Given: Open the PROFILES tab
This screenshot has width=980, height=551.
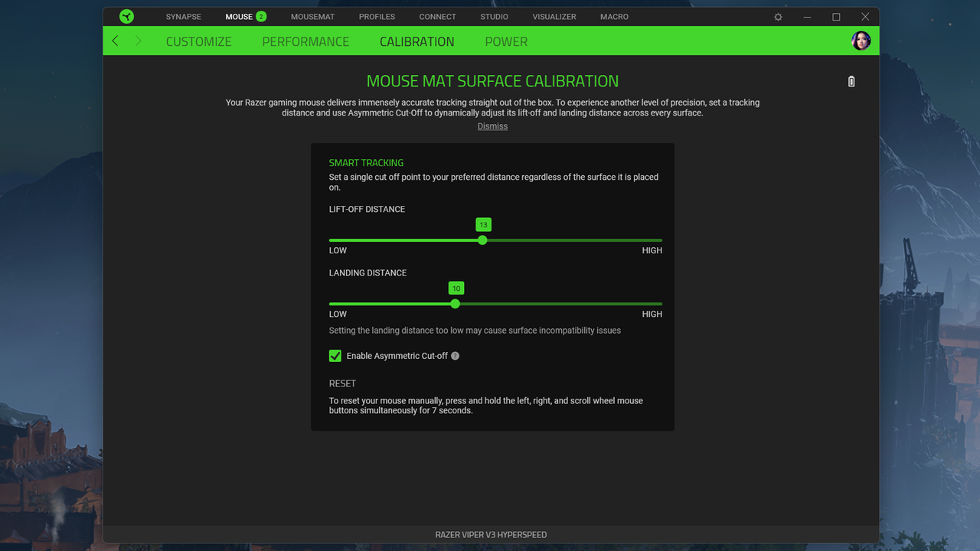Looking at the screenshot, I should coord(377,17).
